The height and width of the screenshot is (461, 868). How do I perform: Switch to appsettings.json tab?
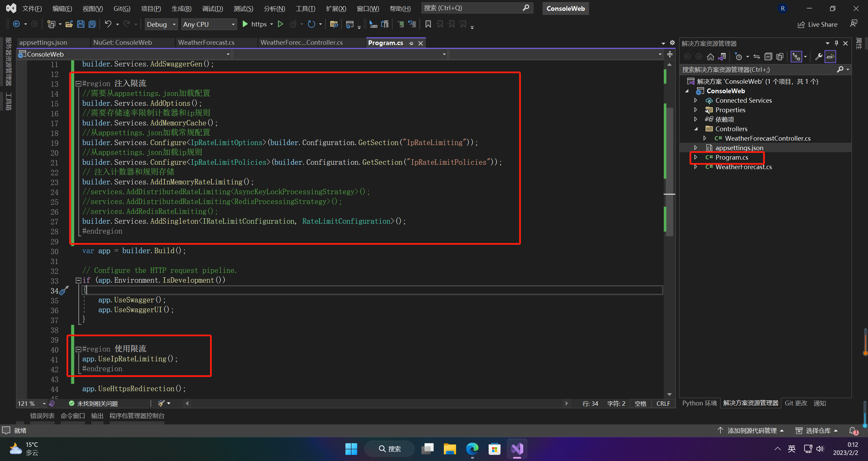pyautogui.click(x=43, y=42)
